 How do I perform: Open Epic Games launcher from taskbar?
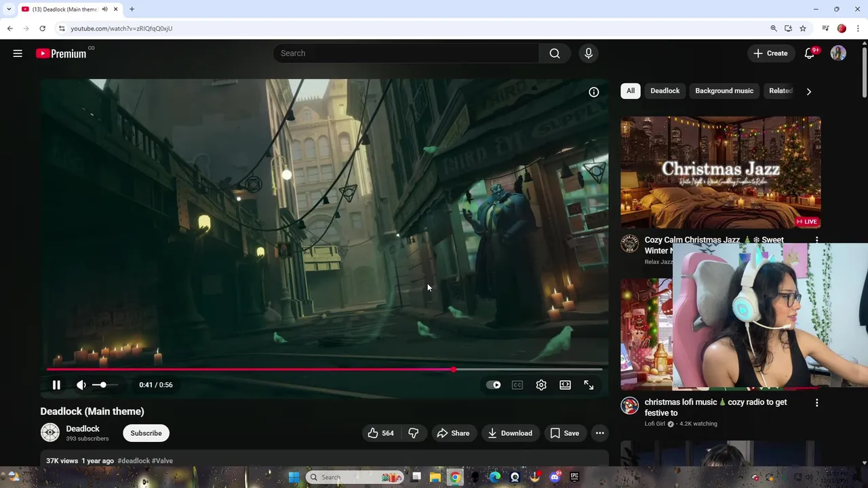(x=574, y=477)
